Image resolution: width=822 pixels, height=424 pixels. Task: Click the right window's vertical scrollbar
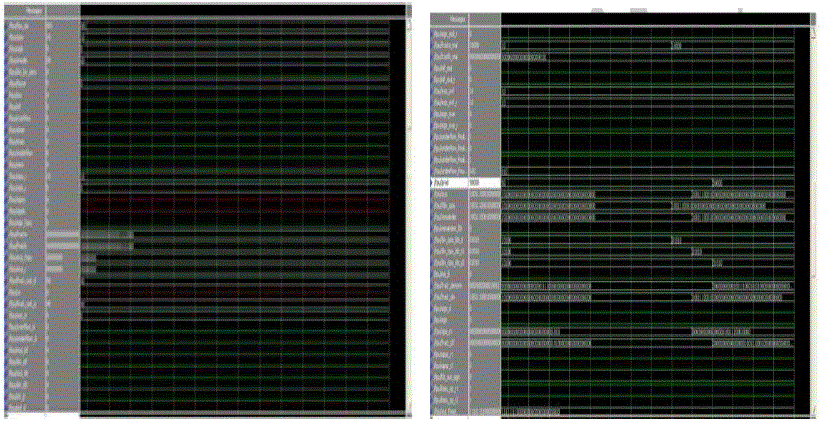click(812, 200)
